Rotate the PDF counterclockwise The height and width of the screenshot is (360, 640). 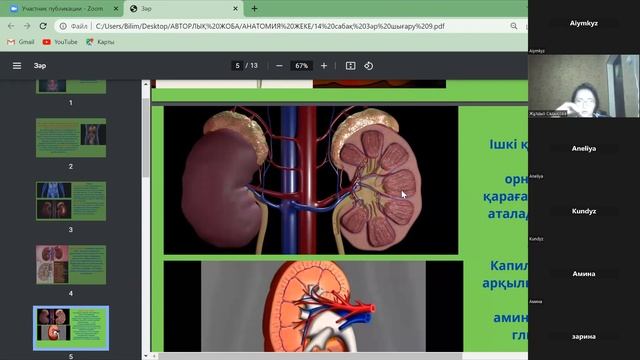(x=368, y=66)
